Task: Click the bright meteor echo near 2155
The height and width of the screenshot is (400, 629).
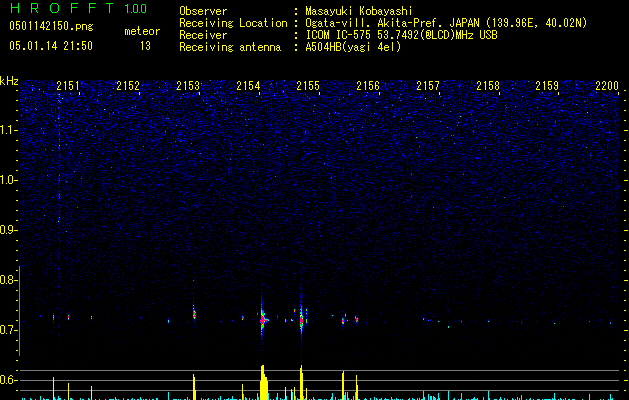Action: coord(301,320)
